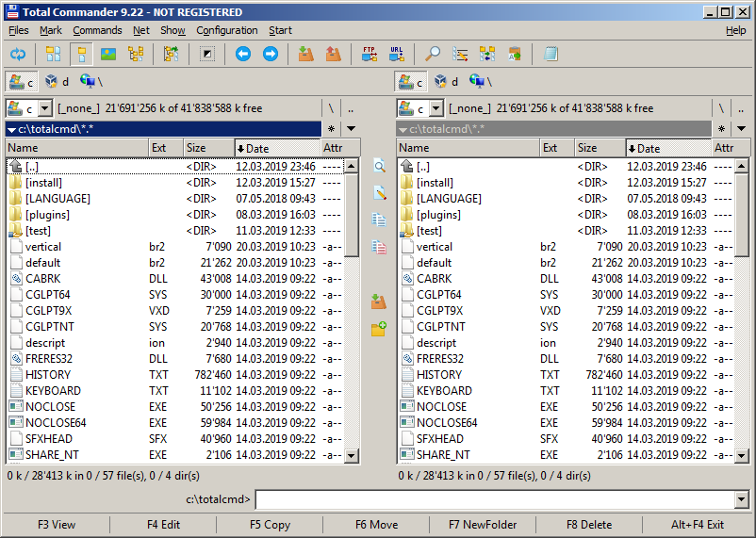Select drive d button in left panel
This screenshot has height=538, width=756.
coord(57,82)
